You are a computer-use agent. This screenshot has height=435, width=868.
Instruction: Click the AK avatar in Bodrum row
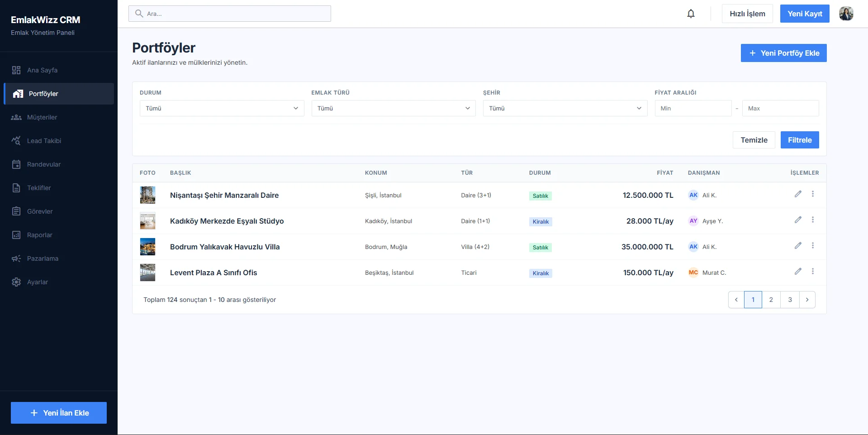(x=693, y=247)
